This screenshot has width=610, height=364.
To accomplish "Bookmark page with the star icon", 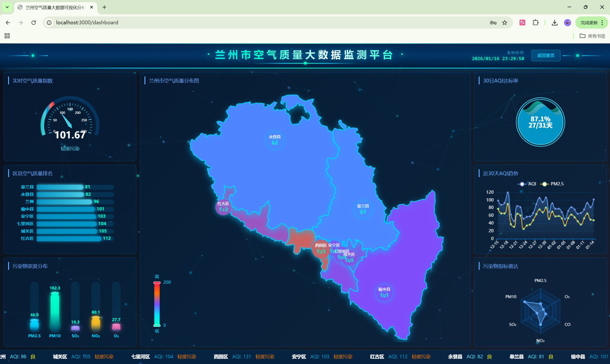I will (505, 23).
